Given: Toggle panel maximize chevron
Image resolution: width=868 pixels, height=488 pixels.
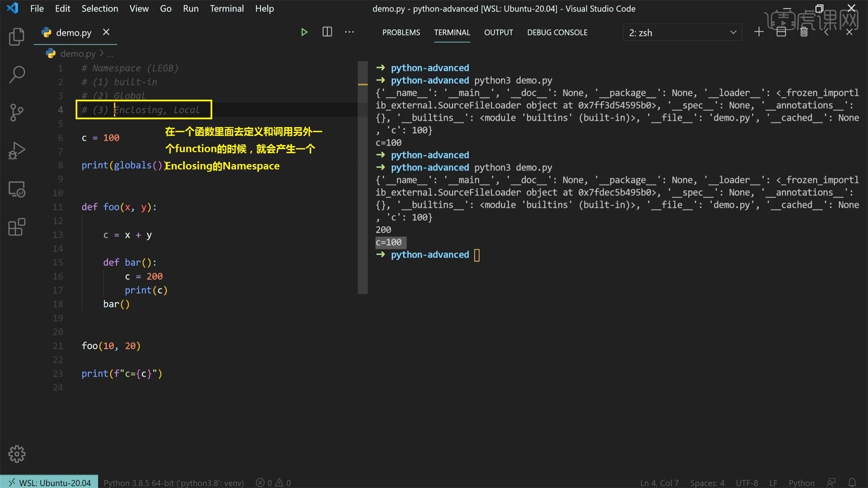Looking at the screenshot, I should click(826, 32).
